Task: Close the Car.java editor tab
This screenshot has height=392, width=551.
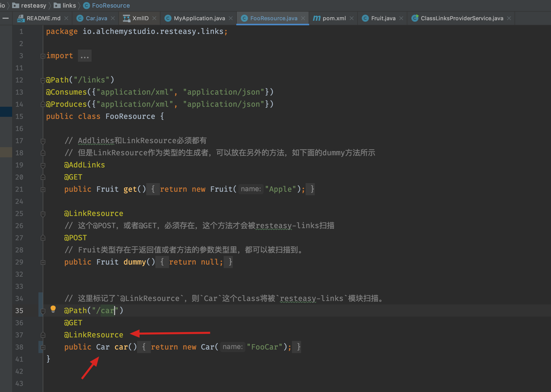Action: pyautogui.click(x=113, y=18)
